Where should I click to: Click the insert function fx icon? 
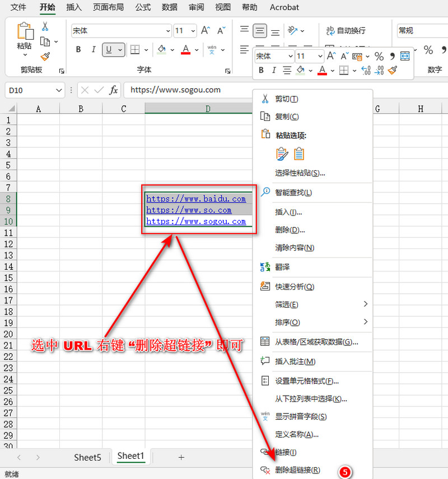[x=113, y=90]
